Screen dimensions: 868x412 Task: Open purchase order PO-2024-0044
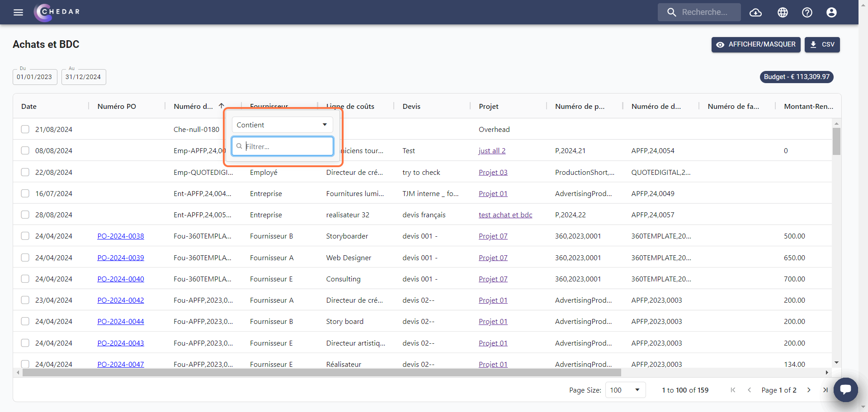[x=121, y=321]
